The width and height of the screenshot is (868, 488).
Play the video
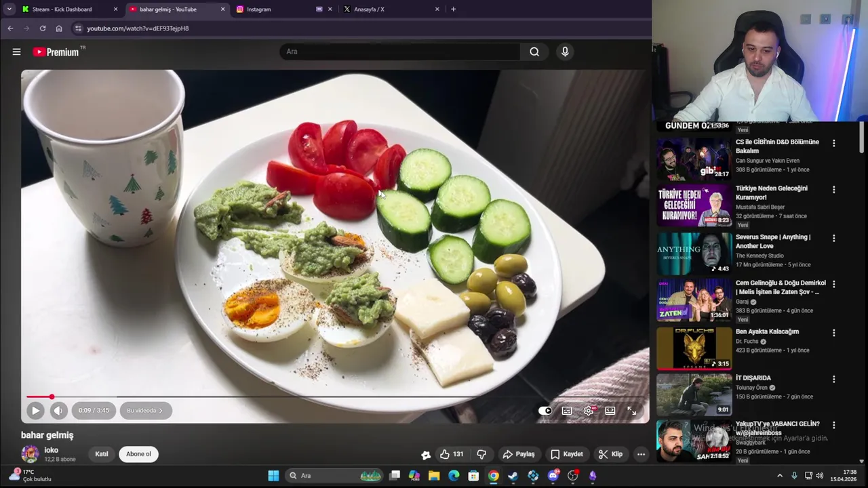pos(35,410)
